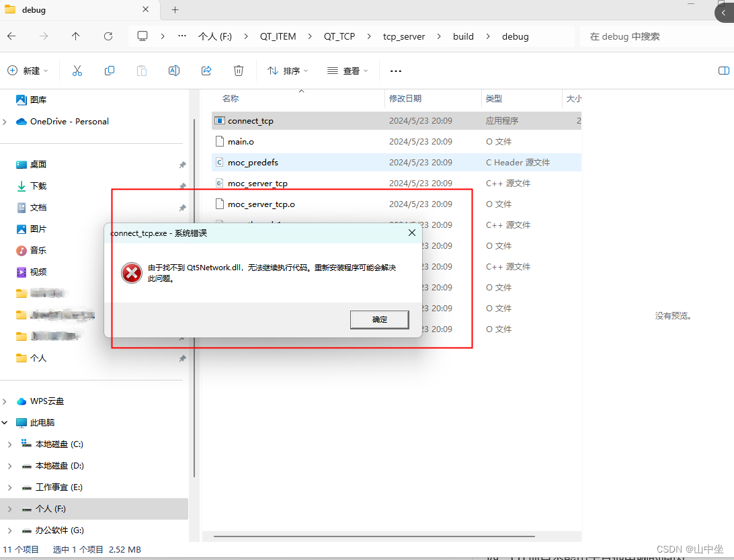Click the search debug input field
This screenshot has height=560, width=734.
point(655,36)
